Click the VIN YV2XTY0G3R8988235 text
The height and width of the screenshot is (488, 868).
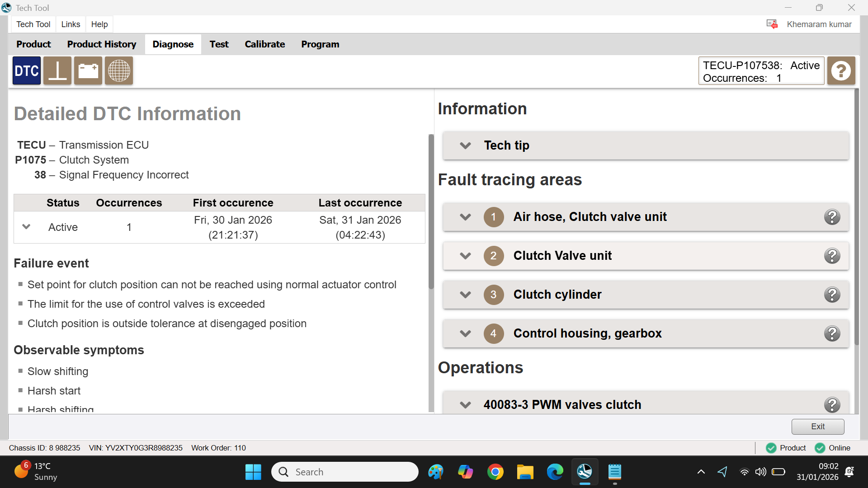pyautogui.click(x=136, y=448)
